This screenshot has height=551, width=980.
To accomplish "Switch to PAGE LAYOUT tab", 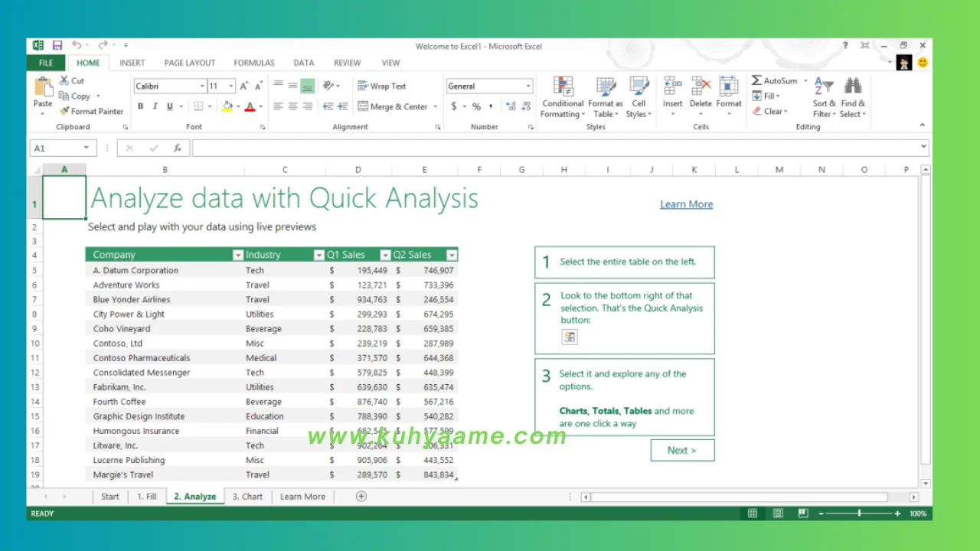I will [190, 63].
